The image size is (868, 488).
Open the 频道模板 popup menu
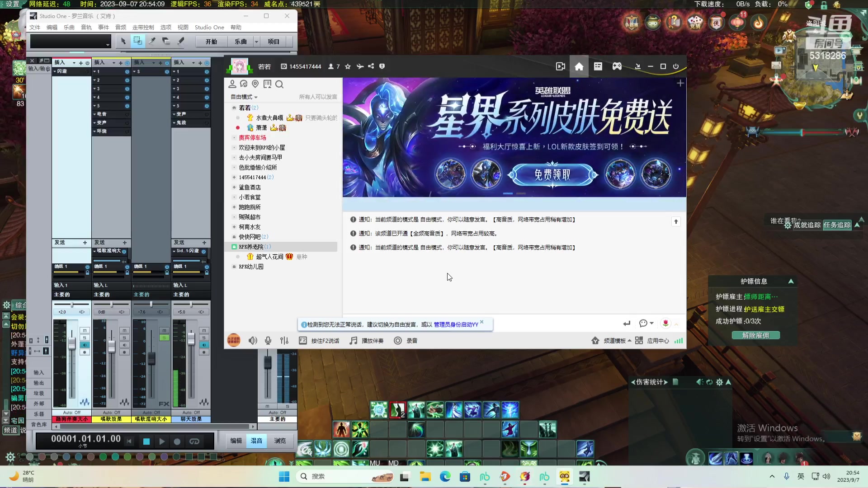(618, 341)
